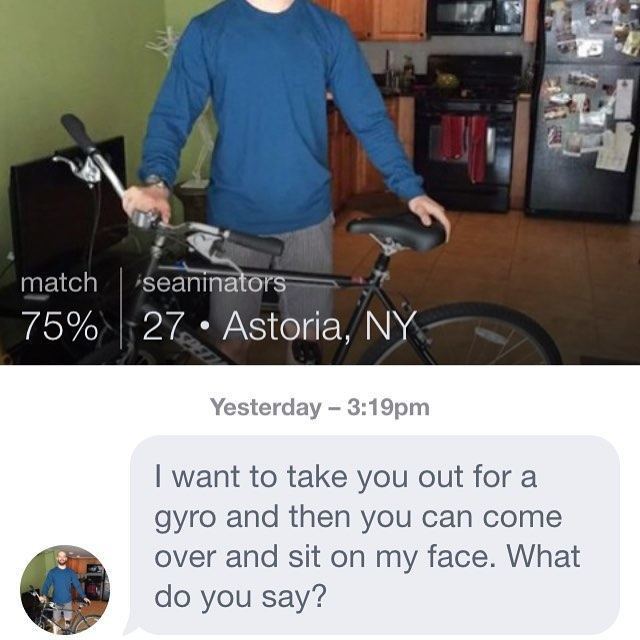Select the Yesterday – 3:19pm timestamp

(320, 407)
